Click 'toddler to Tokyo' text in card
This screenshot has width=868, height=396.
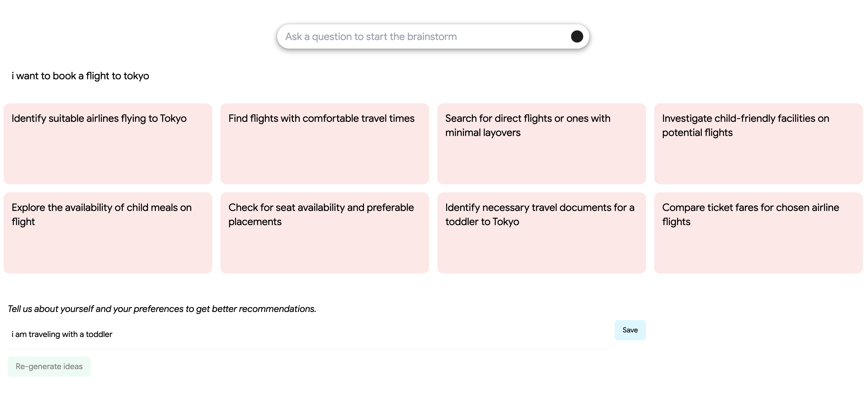point(482,222)
